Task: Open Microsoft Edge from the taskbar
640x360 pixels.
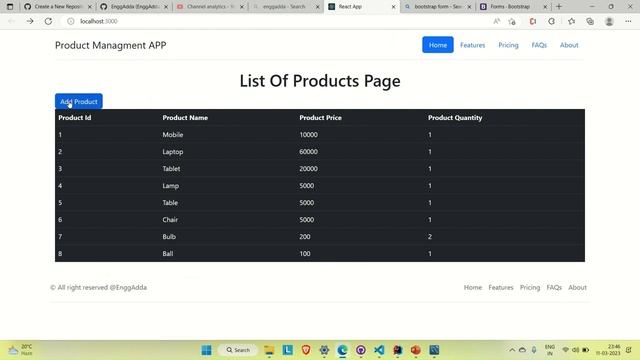Action: 342,350
